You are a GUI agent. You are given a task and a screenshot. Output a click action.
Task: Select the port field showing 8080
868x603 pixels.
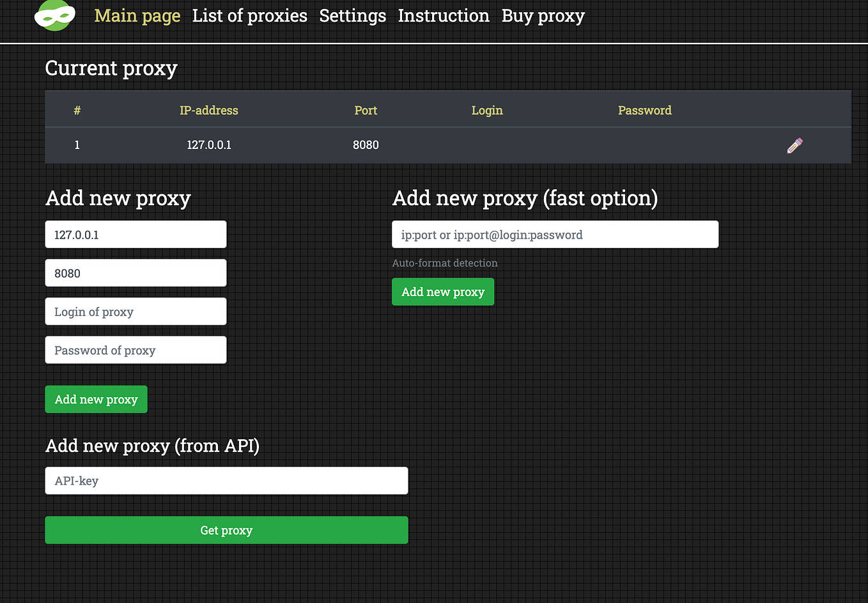(x=136, y=273)
